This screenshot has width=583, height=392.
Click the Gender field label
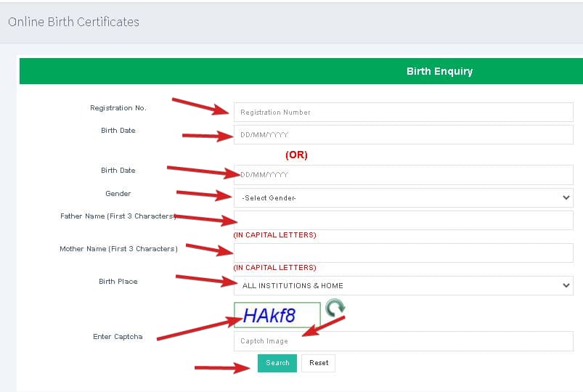(118, 194)
